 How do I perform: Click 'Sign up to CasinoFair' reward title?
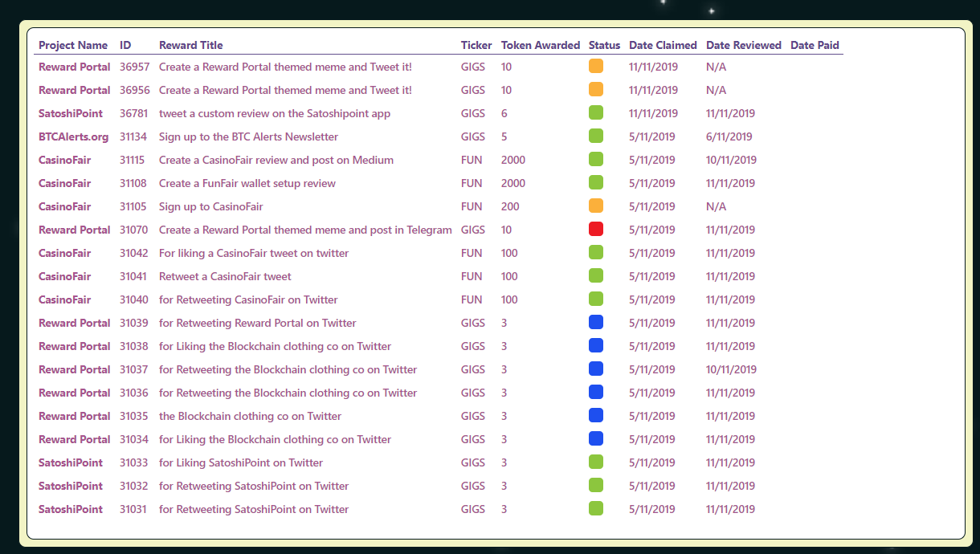tap(211, 206)
